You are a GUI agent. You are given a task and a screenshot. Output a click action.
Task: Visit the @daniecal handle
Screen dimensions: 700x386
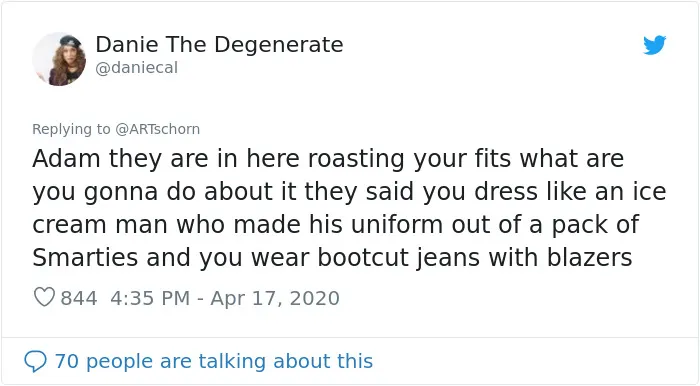137,68
